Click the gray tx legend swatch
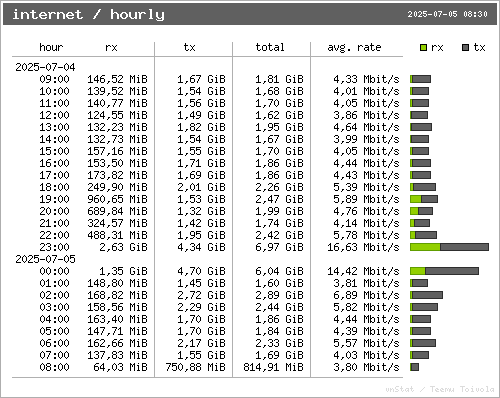The image size is (500, 398). (x=465, y=48)
